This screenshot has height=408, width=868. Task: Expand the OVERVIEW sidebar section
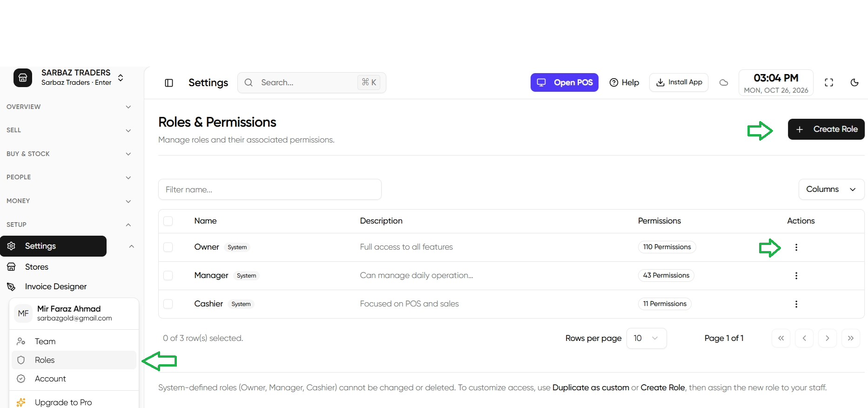[69, 107]
